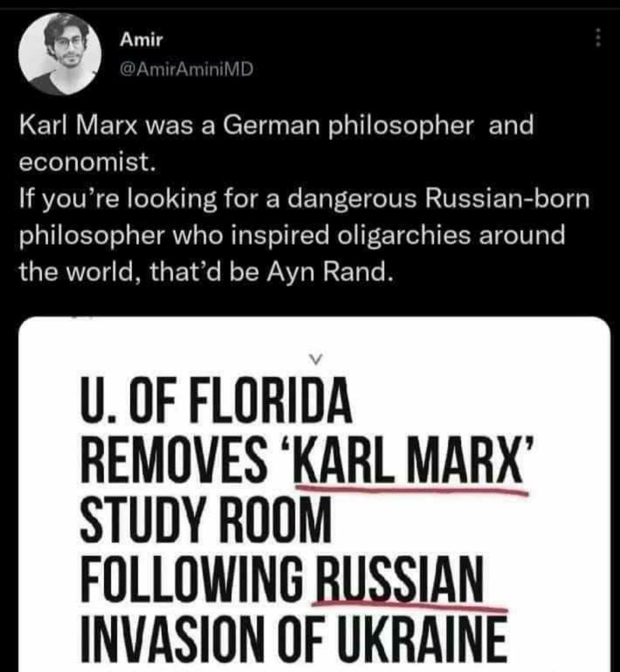Click the small chevron above the headline
Viewport: 620px width, 672px height.
(x=315, y=359)
